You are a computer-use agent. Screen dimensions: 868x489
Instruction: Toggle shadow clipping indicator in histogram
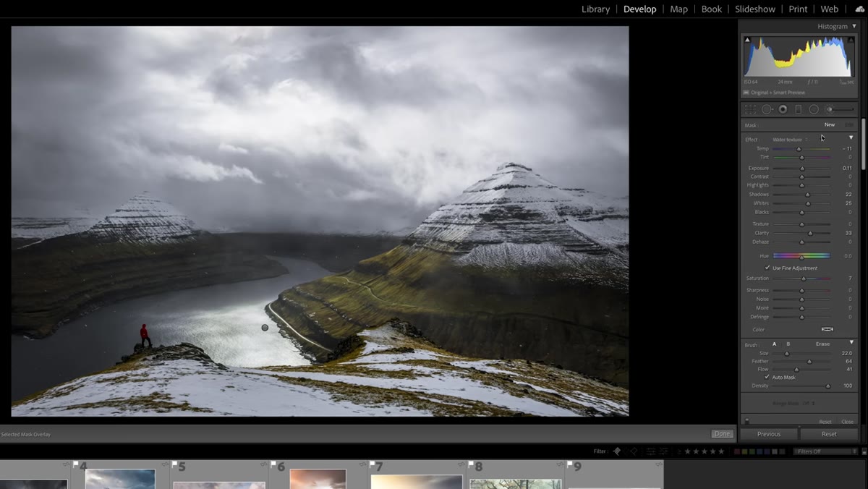pos(748,40)
